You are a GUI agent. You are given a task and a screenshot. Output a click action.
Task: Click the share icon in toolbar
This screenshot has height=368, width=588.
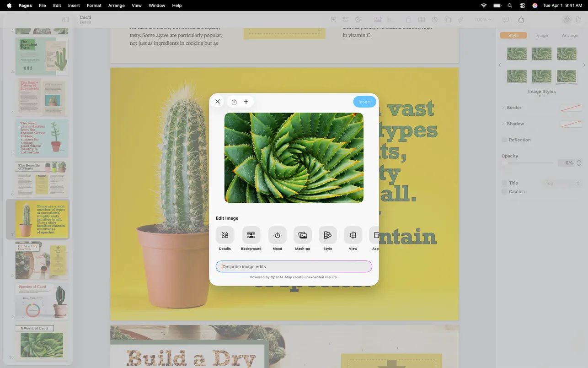(521, 20)
